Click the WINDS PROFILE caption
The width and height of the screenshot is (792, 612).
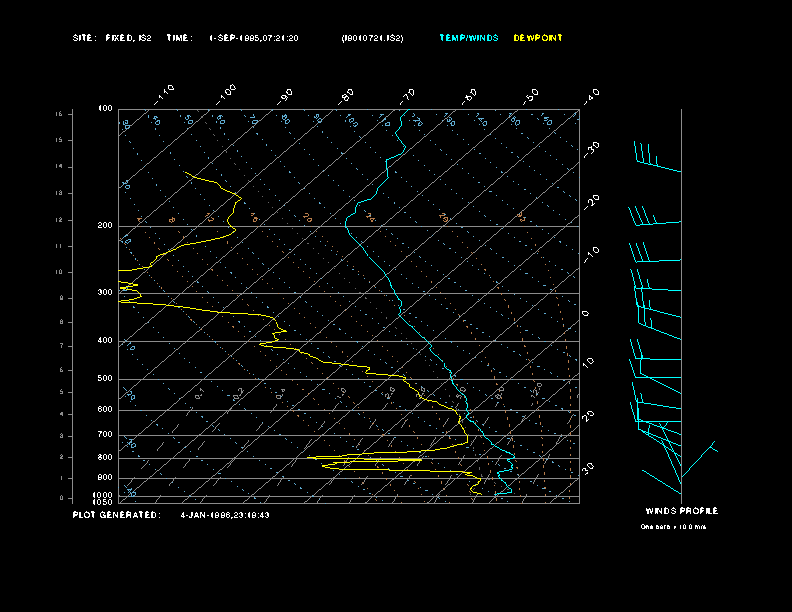(682, 511)
